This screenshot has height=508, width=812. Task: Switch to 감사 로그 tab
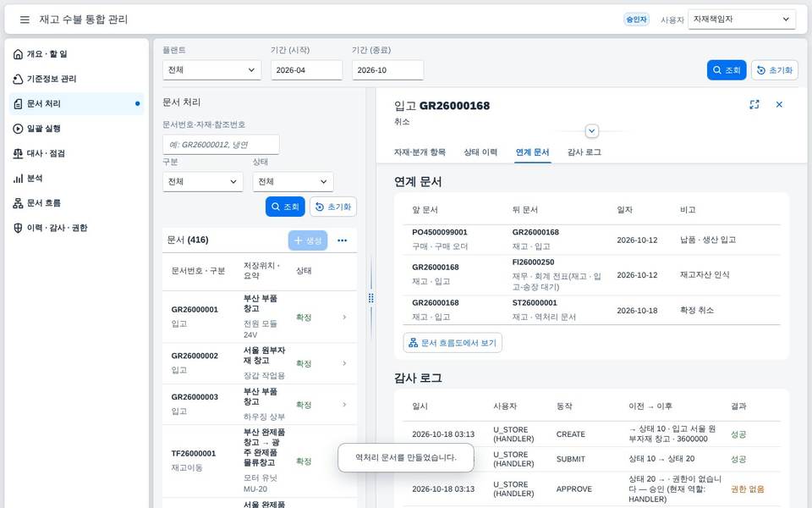[584, 152]
